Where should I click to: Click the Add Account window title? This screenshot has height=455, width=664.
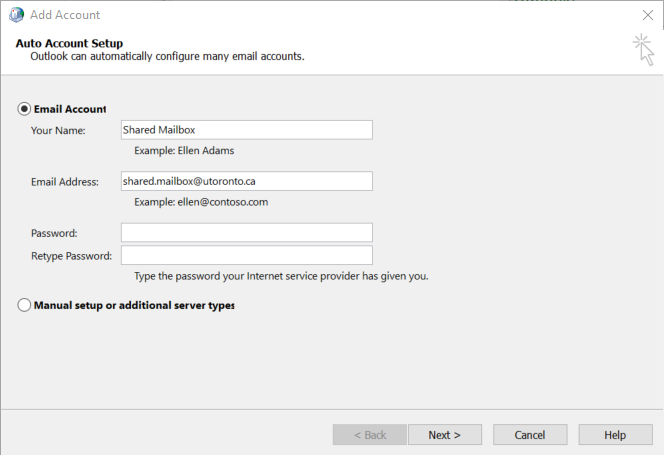[65, 15]
